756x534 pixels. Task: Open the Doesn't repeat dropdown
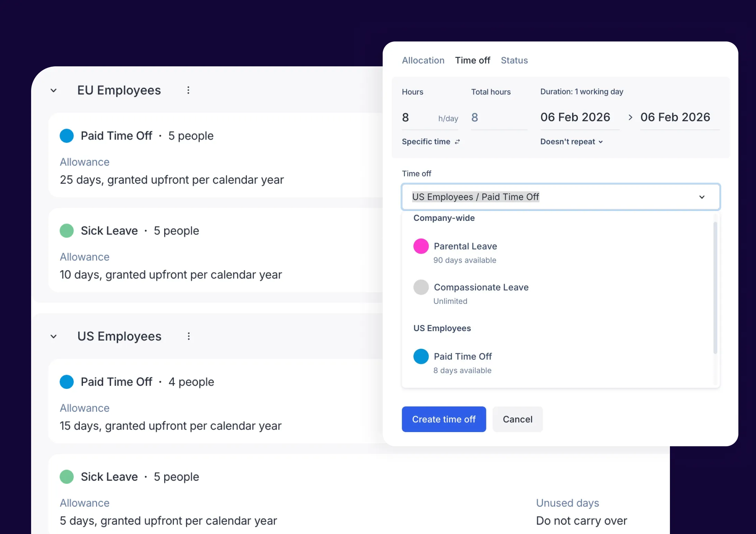pyautogui.click(x=571, y=142)
